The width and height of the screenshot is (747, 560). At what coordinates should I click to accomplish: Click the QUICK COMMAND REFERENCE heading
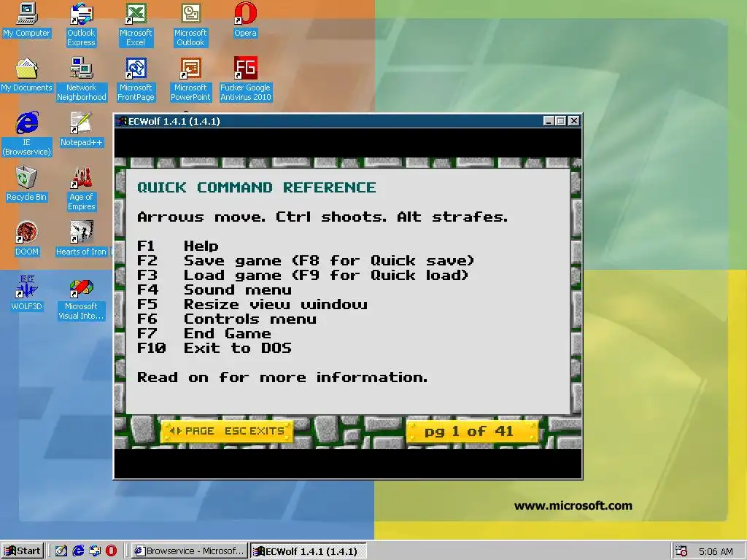tap(257, 187)
